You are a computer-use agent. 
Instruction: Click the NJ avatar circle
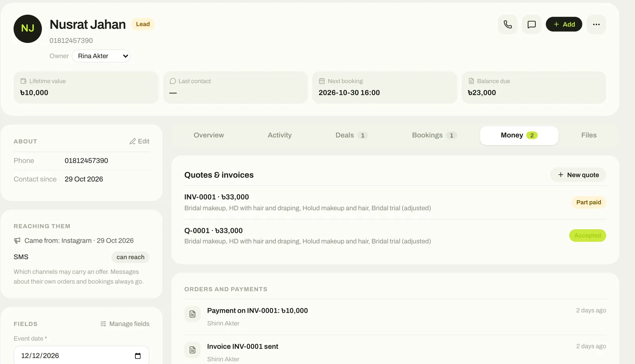(28, 29)
